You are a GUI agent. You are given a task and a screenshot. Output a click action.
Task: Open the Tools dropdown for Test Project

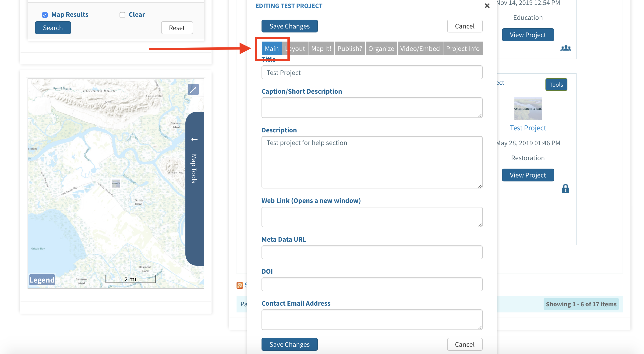pos(556,85)
